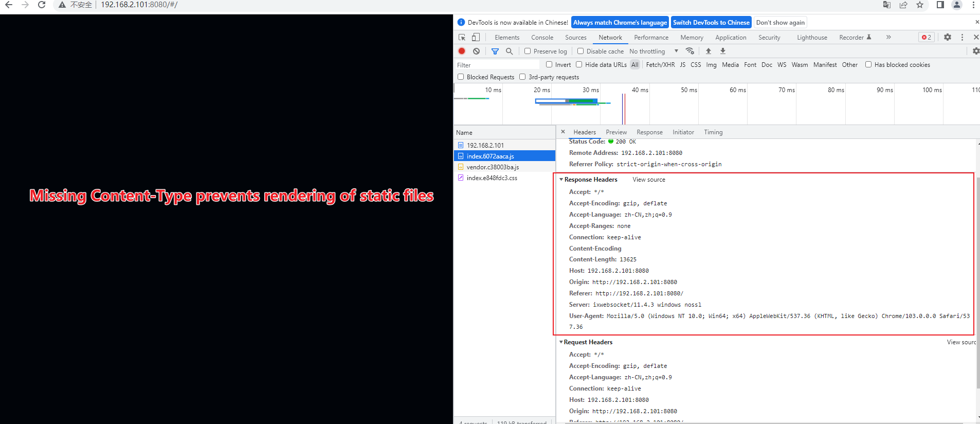Viewport: 980px width, 424px height.
Task: Switch to the Elements tab
Action: pos(507,38)
